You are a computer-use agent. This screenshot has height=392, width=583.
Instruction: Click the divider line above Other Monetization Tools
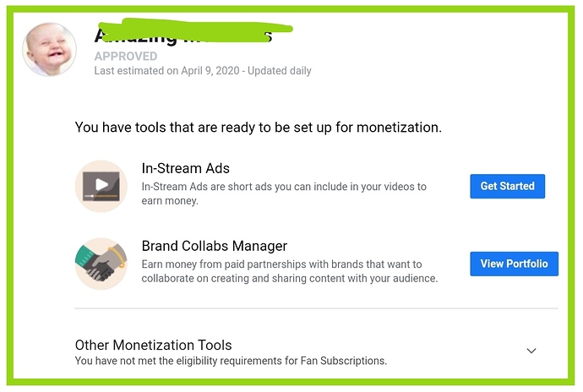(316, 308)
